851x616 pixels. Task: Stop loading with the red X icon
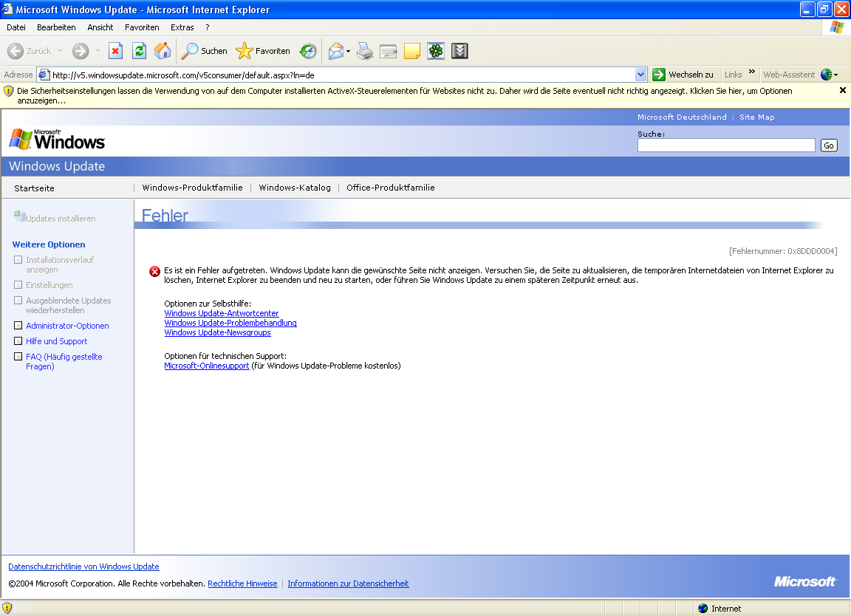point(115,51)
